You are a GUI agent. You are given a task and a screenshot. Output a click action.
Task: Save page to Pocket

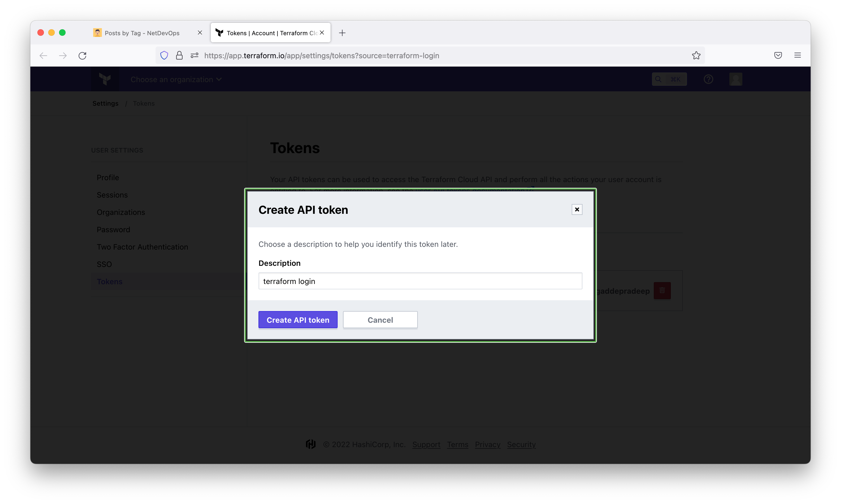pyautogui.click(x=778, y=55)
